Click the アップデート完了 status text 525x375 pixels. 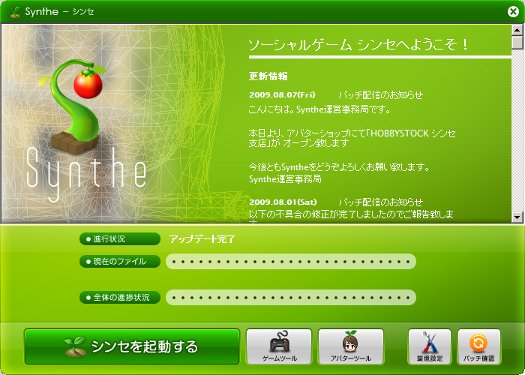202,239
